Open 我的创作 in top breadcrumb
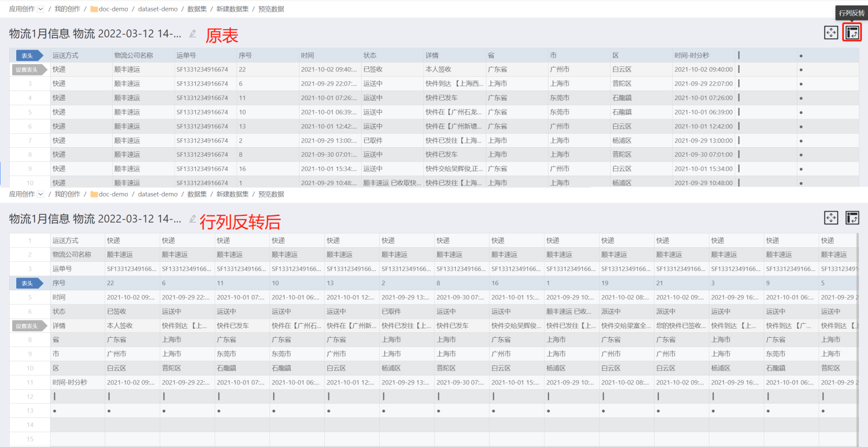 click(x=67, y=9)
